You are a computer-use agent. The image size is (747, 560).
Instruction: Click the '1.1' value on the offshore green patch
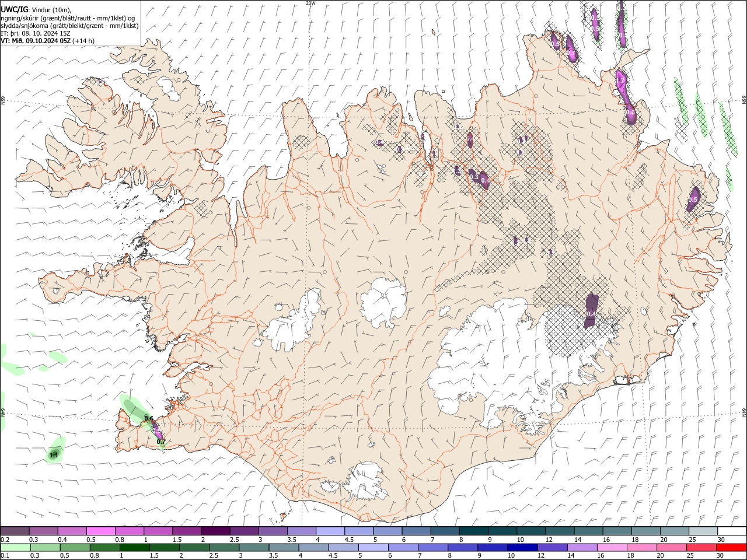54,455
